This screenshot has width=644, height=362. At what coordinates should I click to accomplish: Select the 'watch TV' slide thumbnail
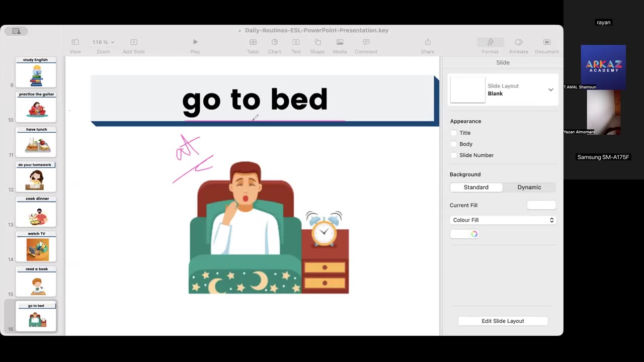pos(36,246)
